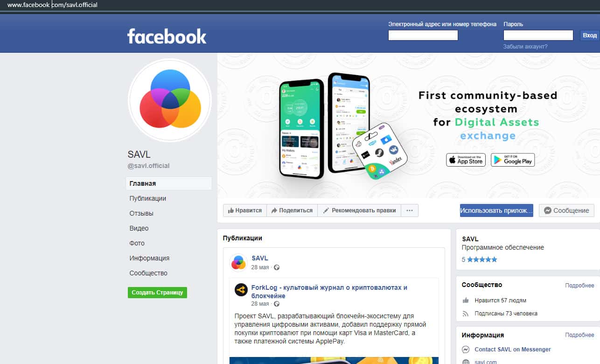The height and width of the screenshot is (364, 600).
Task: Like the page with Нравится button
Action: pos(245,210)
